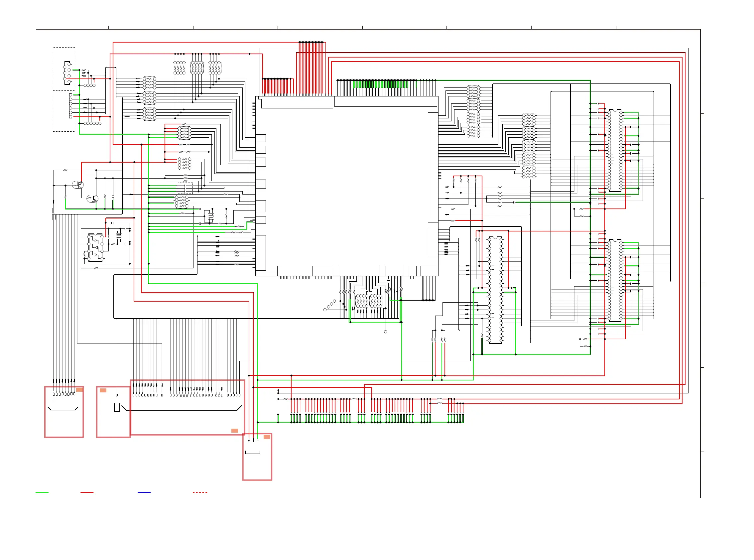Click the bipolar transistor symbol below the FET
Screen dimensions: 754x560
click(x=92, y=199)
